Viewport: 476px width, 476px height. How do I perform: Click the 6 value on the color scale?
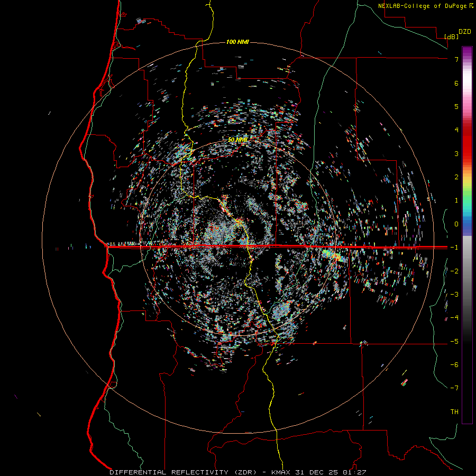coord(456,83)
